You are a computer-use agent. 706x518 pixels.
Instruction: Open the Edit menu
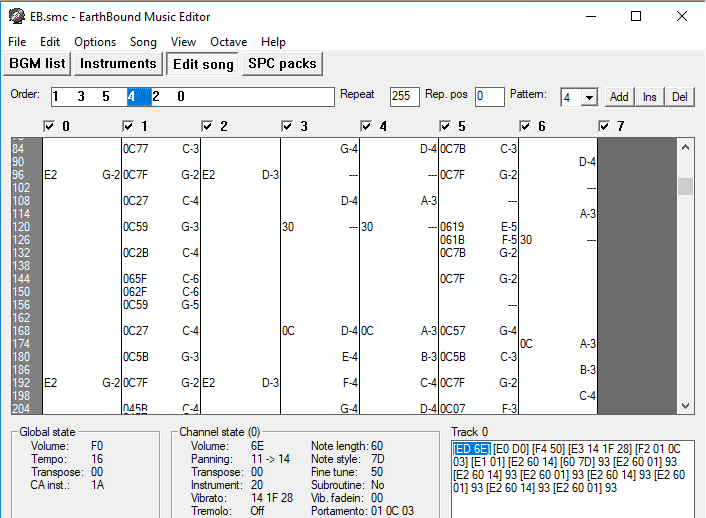tap(50, 42)
